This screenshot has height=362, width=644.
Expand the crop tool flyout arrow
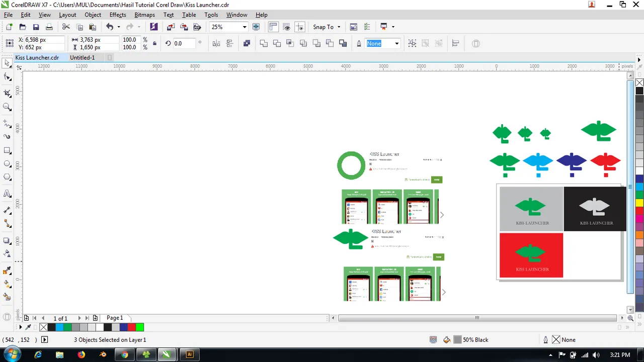point(11,97)
